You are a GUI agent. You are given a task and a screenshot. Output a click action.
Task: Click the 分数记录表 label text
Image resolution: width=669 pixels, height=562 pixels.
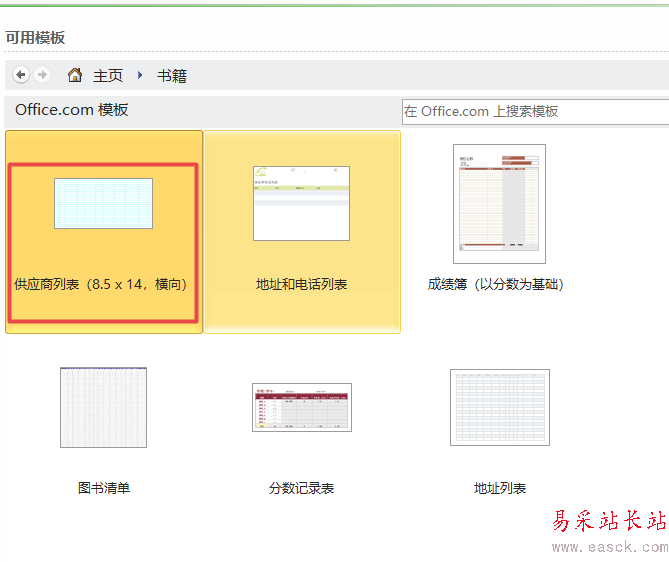[x=301, y=488]
